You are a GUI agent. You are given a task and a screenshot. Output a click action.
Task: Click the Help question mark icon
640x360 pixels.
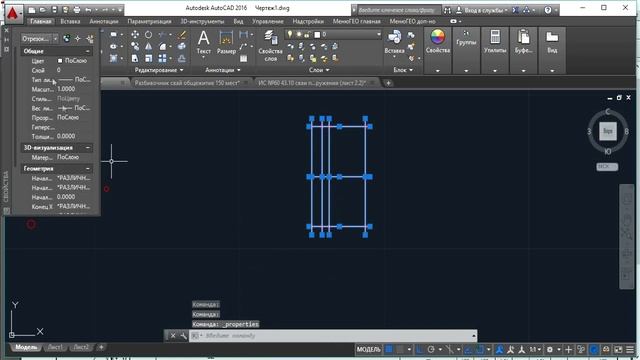pyautogui.click(x=548, y=10)
